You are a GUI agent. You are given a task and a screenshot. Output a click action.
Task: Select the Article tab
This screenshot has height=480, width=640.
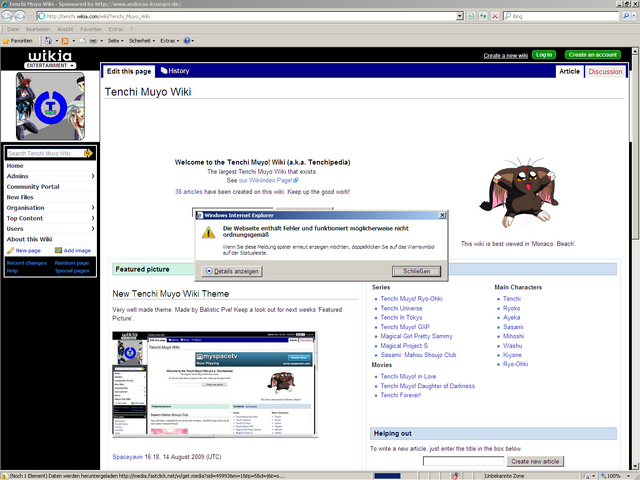(x=569, y=71)
